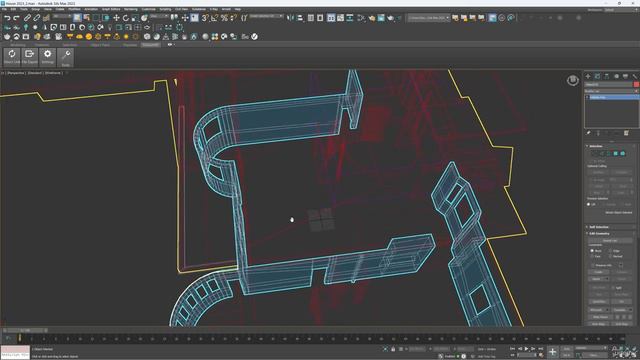Screen dimensions: 640x360
Task: Select Polygon sub-object level icon
Action: [616, 153]
